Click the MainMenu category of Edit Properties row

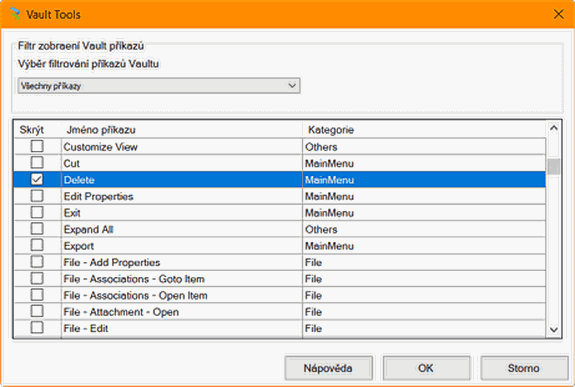[329, 196]
